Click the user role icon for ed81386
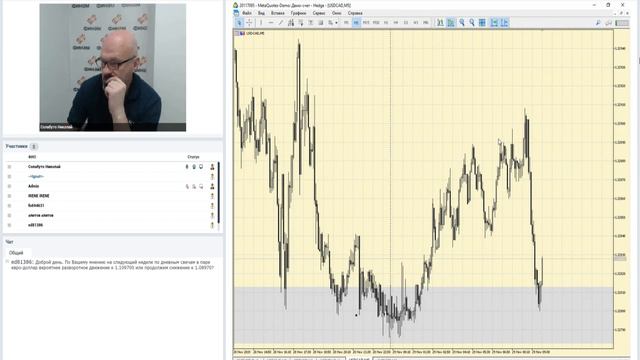The height and width of the screenshot is (360, 640). [212, 225]
